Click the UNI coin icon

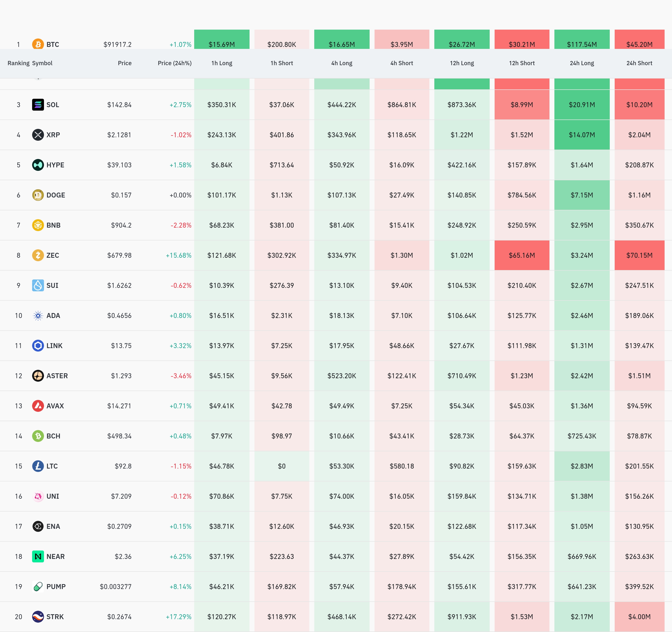click(x=38, y=496)
